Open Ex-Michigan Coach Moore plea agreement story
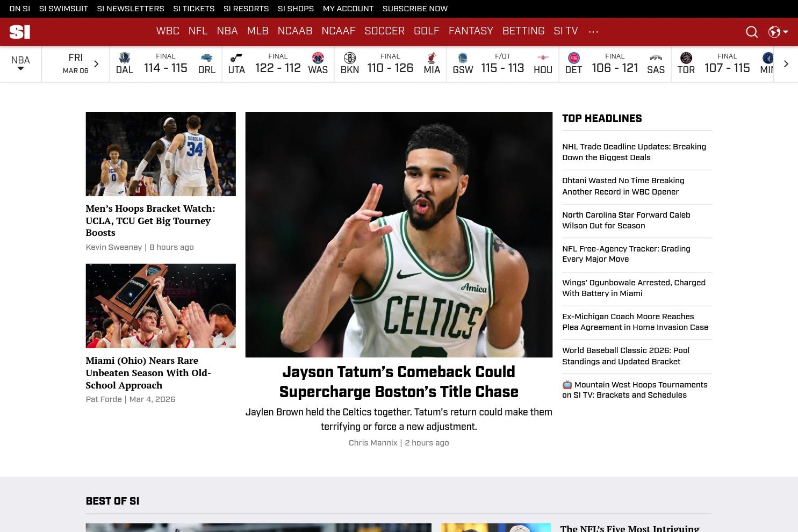This screenshot has height=532, width=798. pyautogui.click(x=635, y=322)
